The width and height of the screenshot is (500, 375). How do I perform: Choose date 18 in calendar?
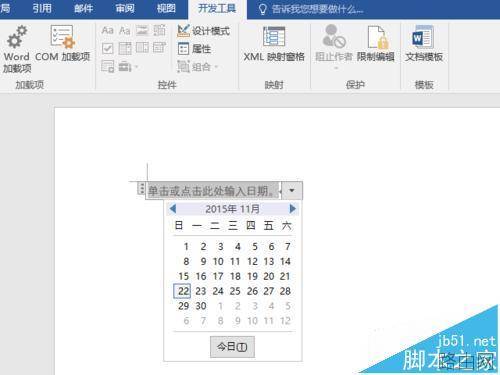click(x=235, y=276)
